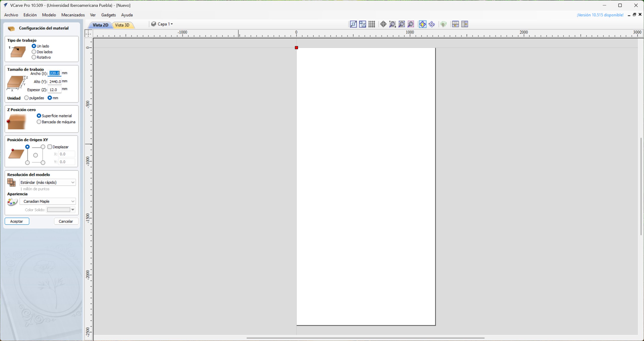Open the Mecanizados menu
The width and height of the screenshot is (644, 341).
pyautogui.click(x=73, y=15)
